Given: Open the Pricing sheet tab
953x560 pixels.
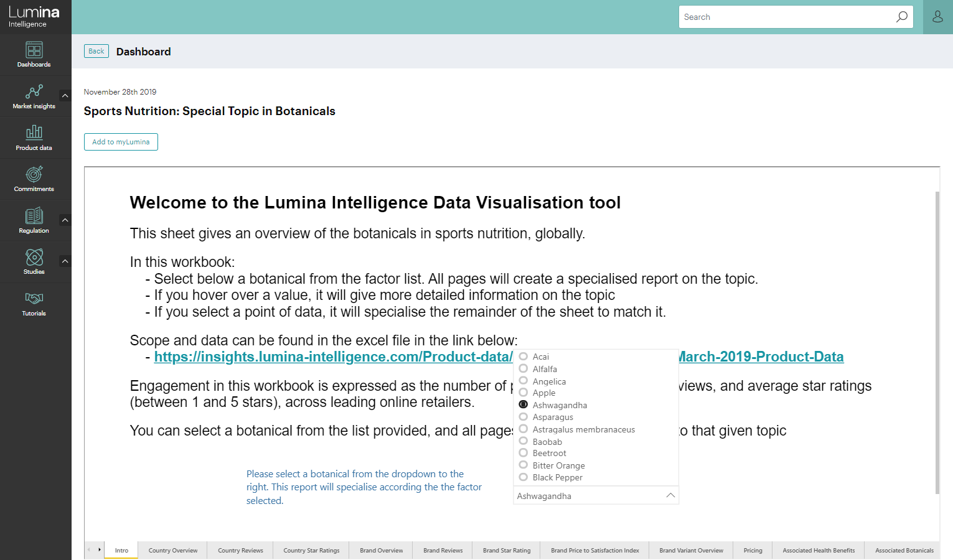Looking at the screenshot, I should point(753,551).
